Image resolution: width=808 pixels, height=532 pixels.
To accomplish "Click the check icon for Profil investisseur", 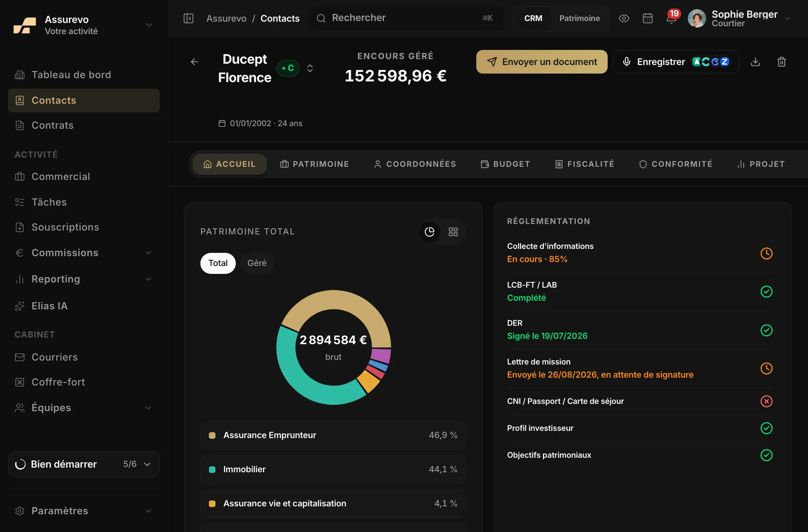I will [766, 428].
